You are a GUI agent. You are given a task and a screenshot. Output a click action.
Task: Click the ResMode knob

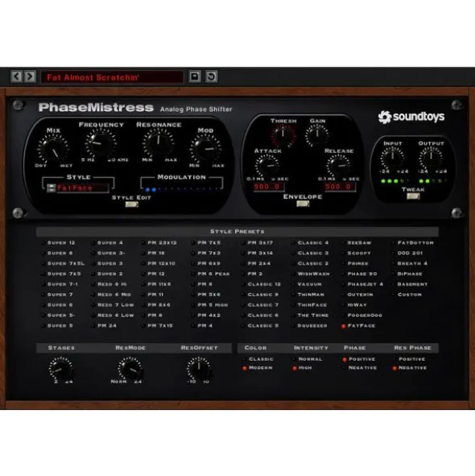click(x=130, y=368)
